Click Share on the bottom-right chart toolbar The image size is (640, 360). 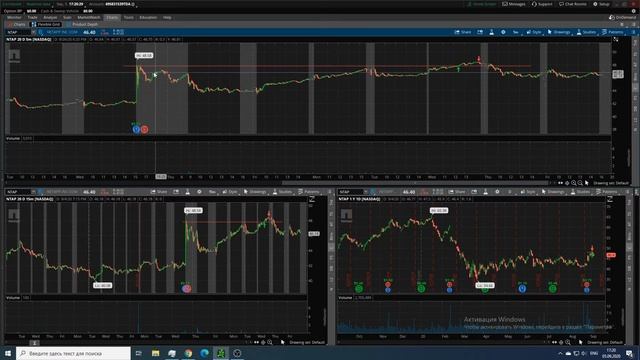tap(457, 192)
